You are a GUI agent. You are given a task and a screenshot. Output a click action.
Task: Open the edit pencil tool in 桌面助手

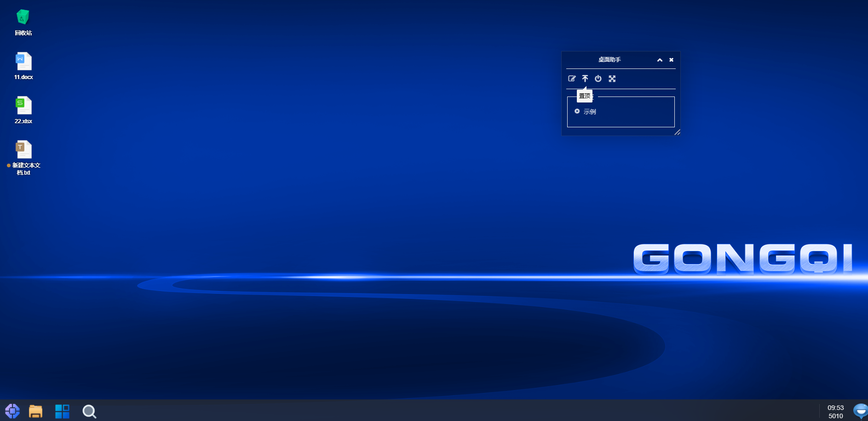[572, 79]
